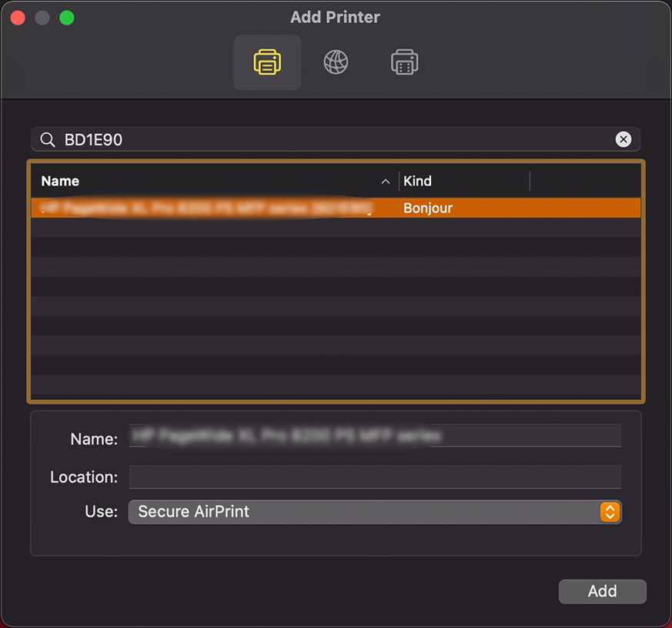Screen dimensions: 672x628
Task: Click into the Location text field
Action: pyautogui.click(x=374, y=477)
